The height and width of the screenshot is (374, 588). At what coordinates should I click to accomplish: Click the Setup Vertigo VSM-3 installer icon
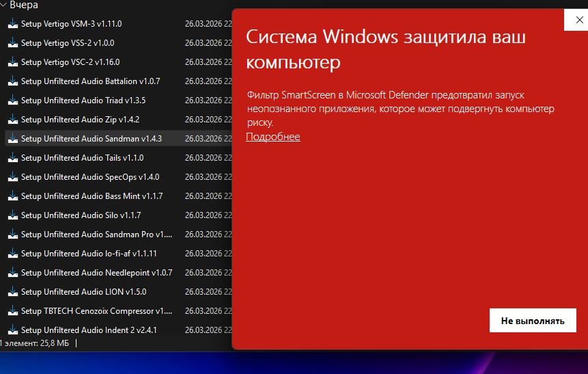[x=13, y=24]
